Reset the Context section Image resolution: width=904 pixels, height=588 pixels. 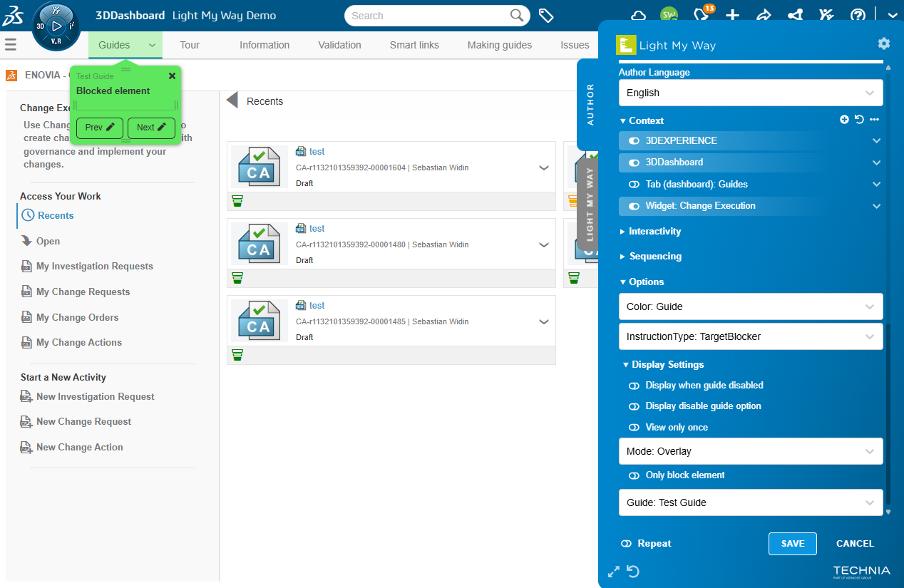click(x=859, y=120)
